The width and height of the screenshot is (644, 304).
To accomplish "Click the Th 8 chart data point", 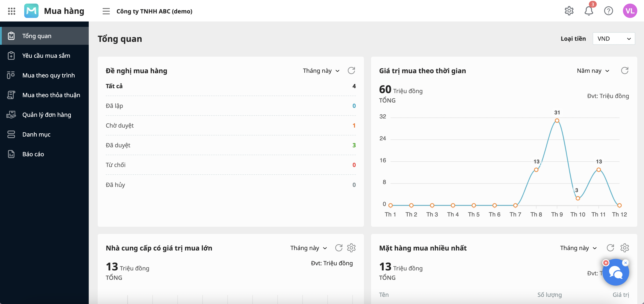I will pyautogui.click(x=536, y=170).
